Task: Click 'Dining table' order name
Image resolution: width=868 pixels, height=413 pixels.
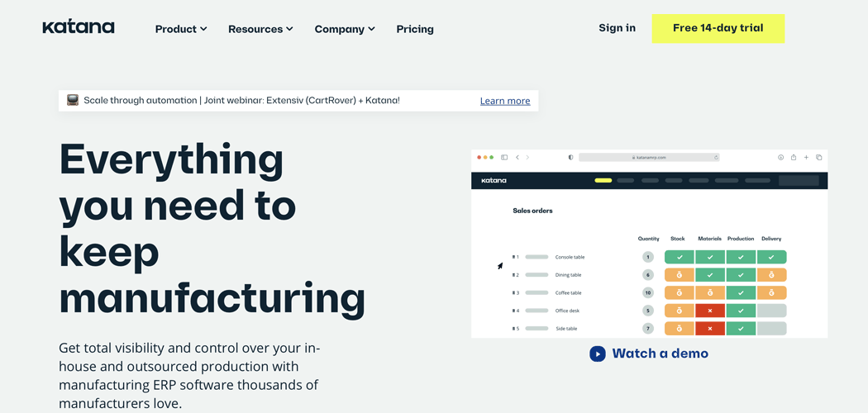Action: [x=568, y=275]
